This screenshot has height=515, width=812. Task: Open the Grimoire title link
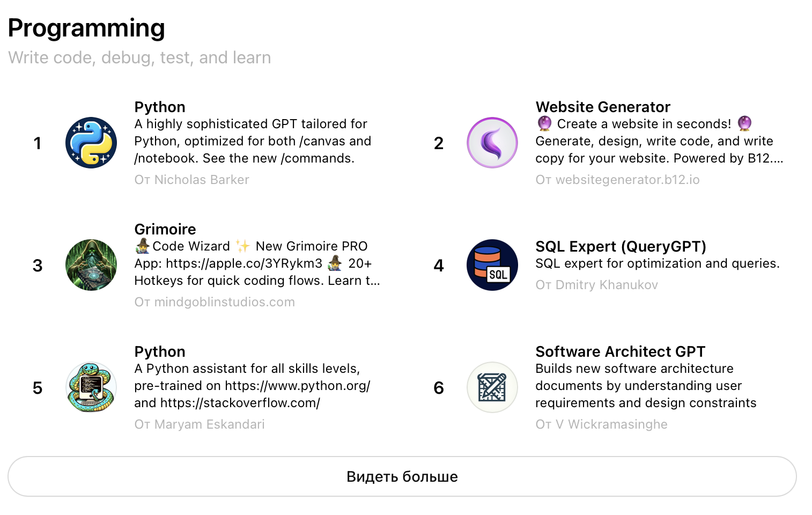coord(165,229)
